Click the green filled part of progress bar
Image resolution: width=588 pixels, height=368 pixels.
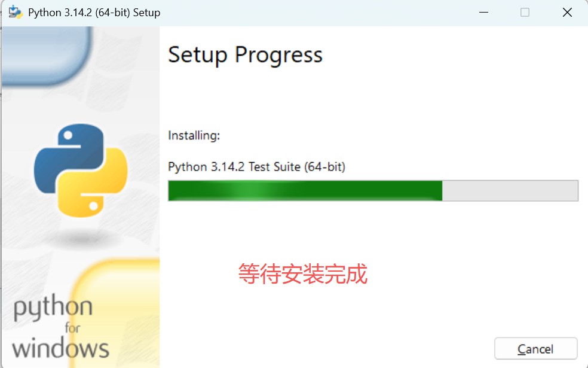click(x=305, y=191)
